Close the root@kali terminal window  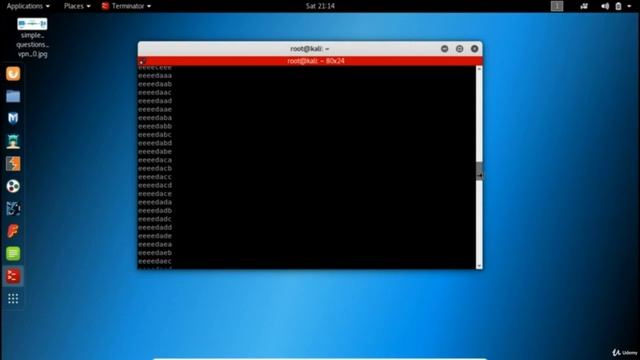pyautogui.click(x=474, y=49)
